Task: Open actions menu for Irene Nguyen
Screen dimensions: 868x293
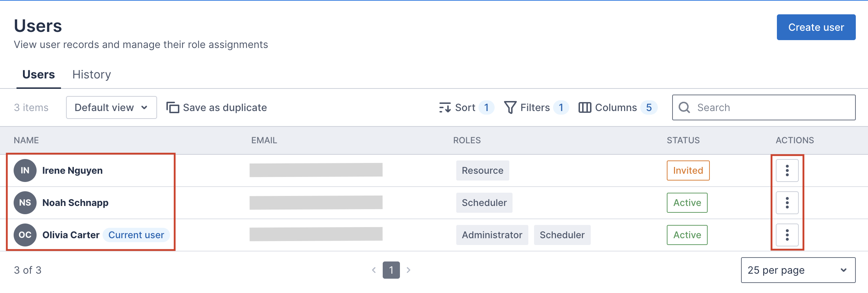Action: [x=787, y=170]
